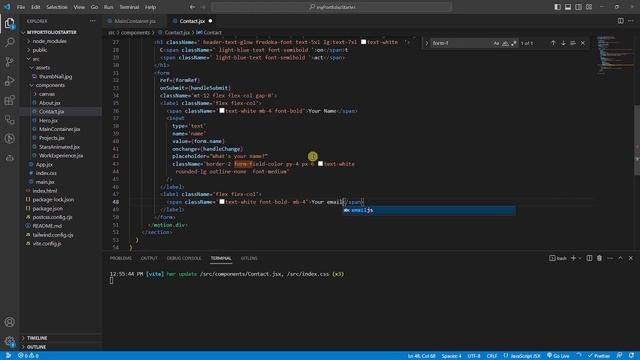640x360 pixels.
Task: Click the text-white color swatch on line 43
Action: (320, 164)
